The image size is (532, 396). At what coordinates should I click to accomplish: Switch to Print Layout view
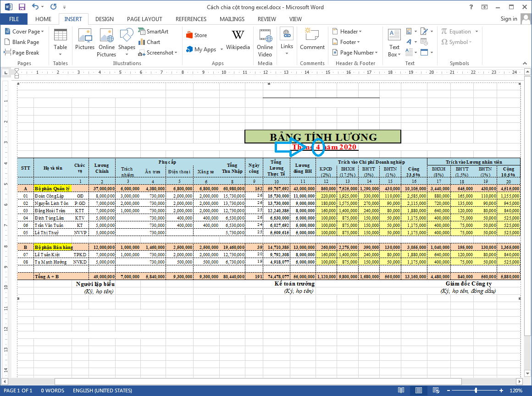419,390
